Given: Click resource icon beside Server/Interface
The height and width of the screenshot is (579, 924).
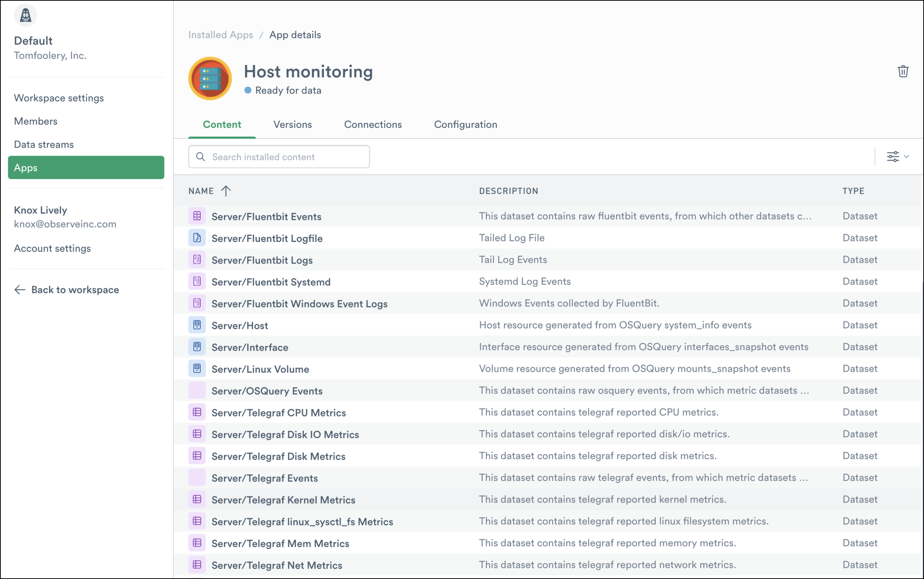Looking at the screenshot, I should point(197,347).
